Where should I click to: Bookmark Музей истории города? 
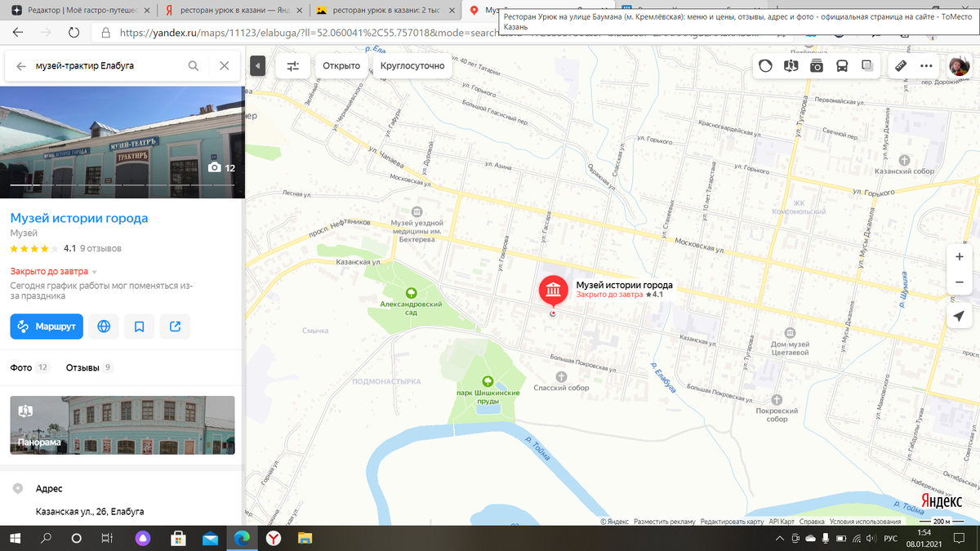140,327
